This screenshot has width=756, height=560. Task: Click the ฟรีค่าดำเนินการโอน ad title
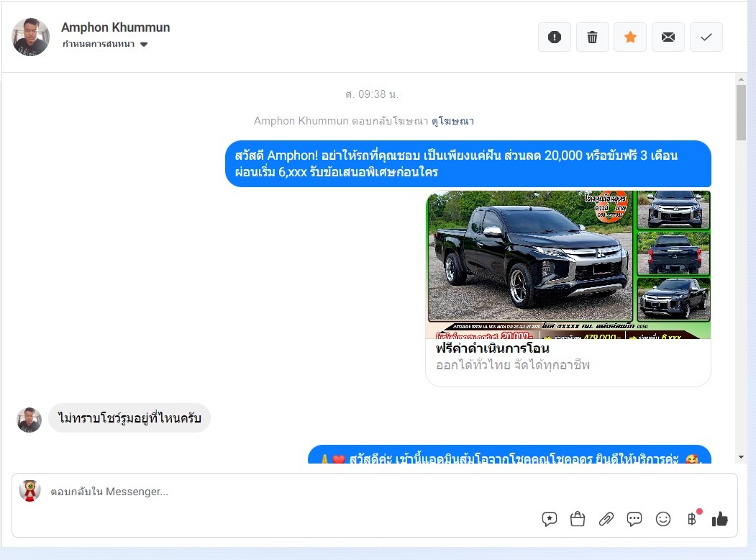tap(492, 348)
